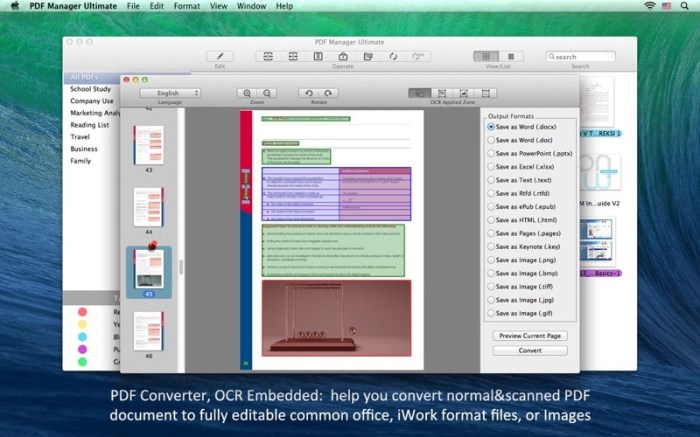
Task: Click the circular arrows convert icon in Operate
Action: click(x=393, y=56)
